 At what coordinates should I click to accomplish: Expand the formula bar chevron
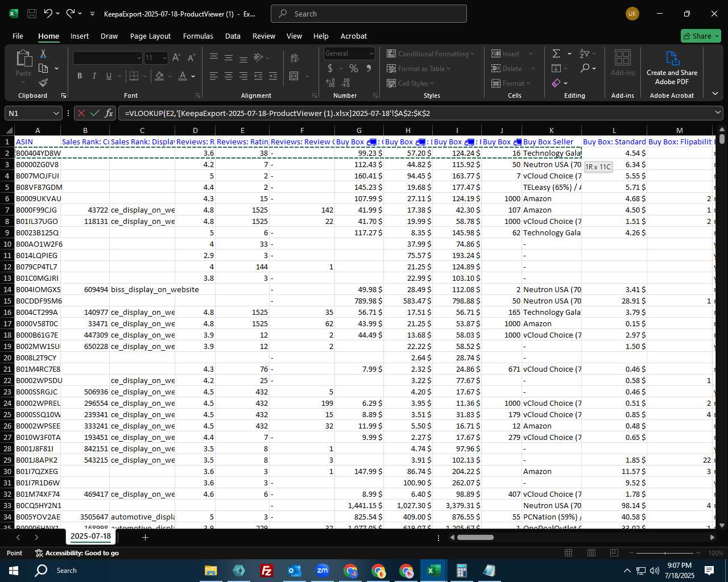[x=718, y=113]
